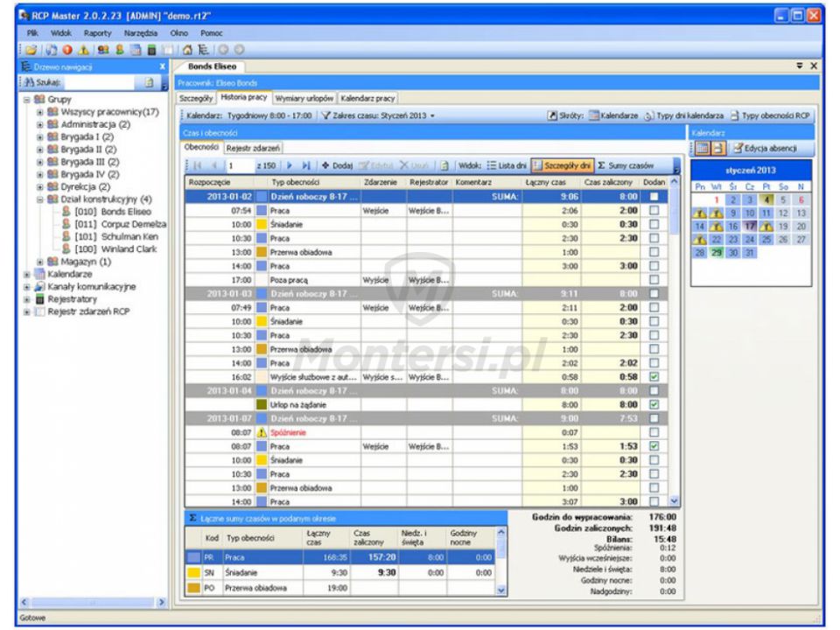Toggle Dodan checkbox for 2013-01-03 summary row
The image size is (840, 630).
(654, 294)
